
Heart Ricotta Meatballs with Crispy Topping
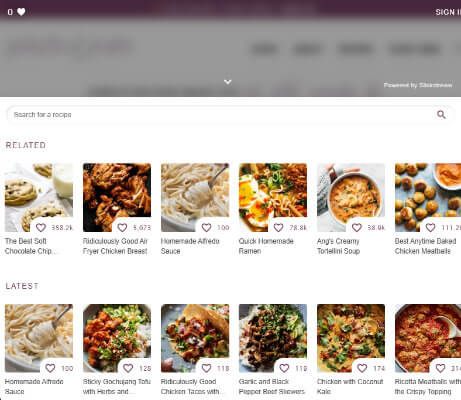coord(440,368)
